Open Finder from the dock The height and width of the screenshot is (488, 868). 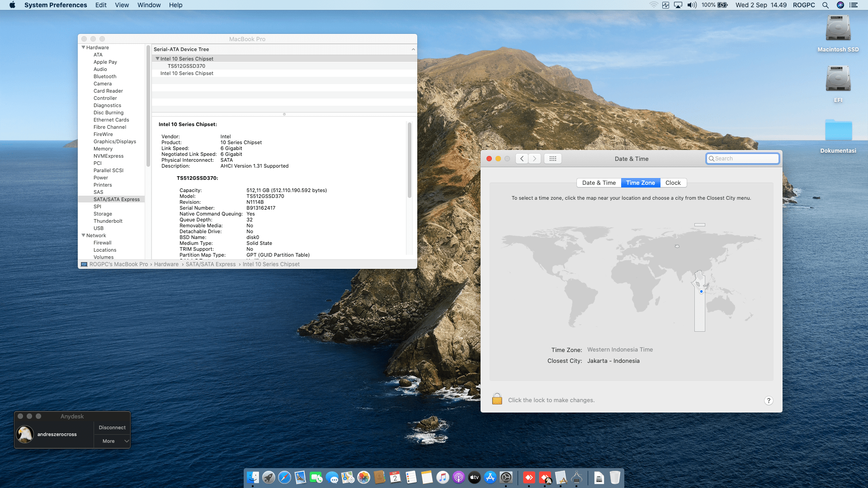click(253, 477)
